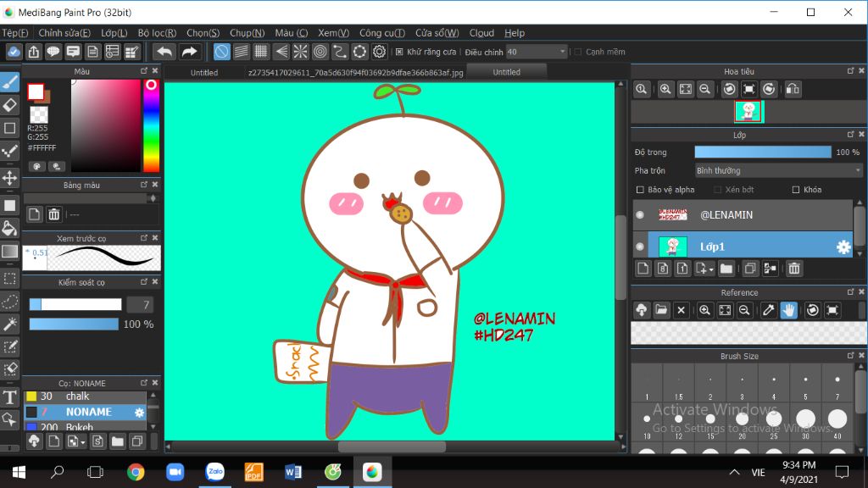Click the Navigator preview thumbnail
This screenshot has height=488, width=868.
pos(748,112)
